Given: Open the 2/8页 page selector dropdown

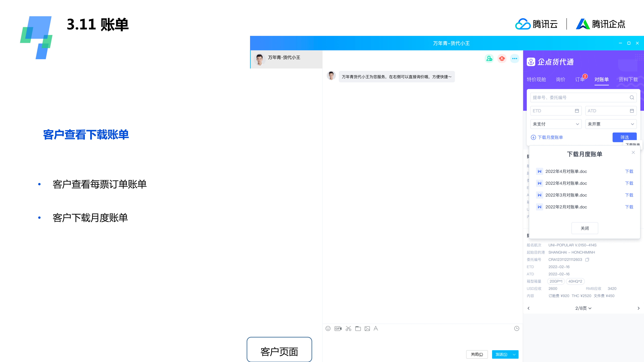Looking at the screenshot, I should [x=583, y=308].
